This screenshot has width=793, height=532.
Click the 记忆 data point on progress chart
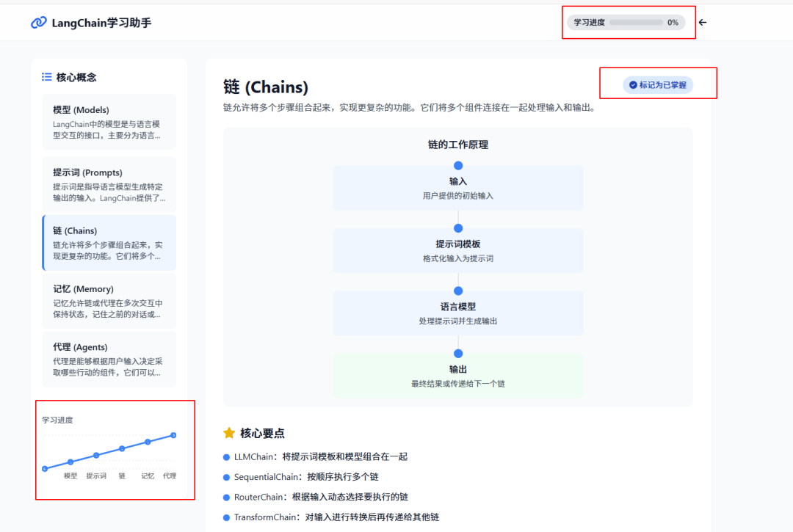[x=148, y=442]
